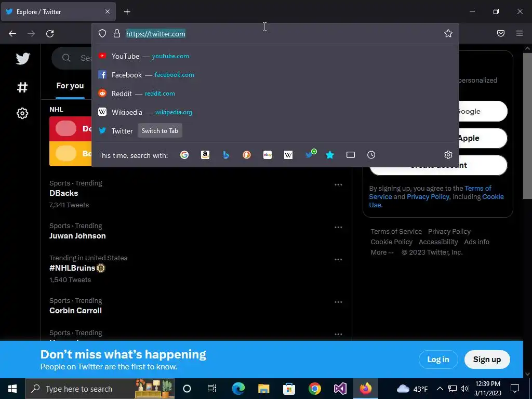Open the Windows notification center
This screenshot has width=532, height=399.
515,389
